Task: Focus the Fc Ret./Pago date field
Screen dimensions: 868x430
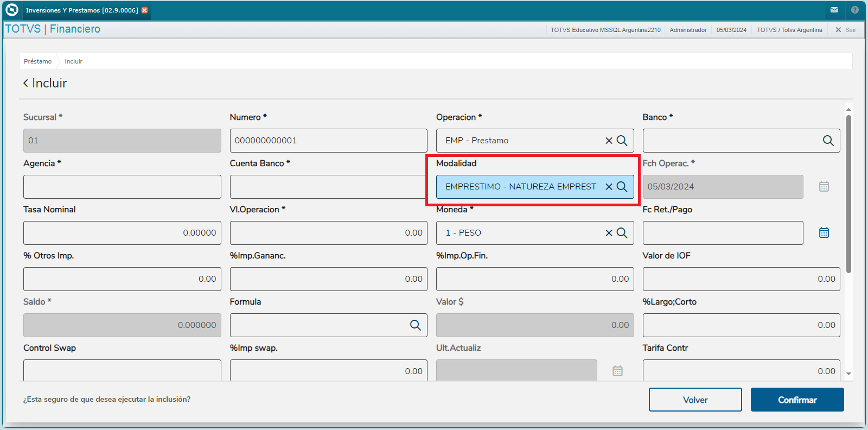Action: click(x=723, y=233)
